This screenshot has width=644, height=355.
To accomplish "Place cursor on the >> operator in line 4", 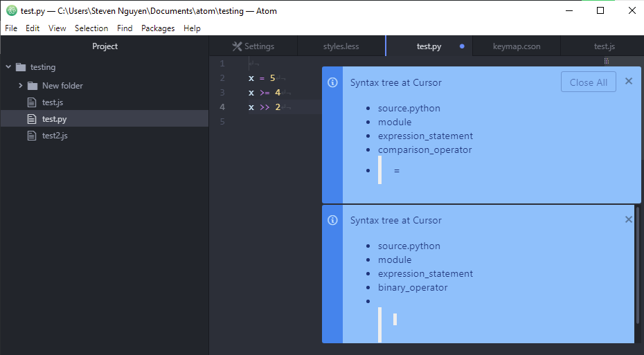I will (x=265, y=107).
